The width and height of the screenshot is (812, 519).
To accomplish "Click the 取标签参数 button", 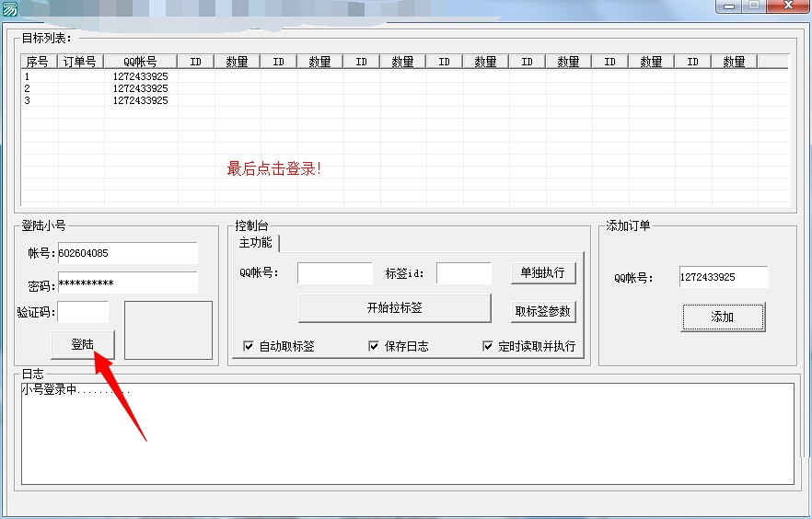I will point(543,312).
